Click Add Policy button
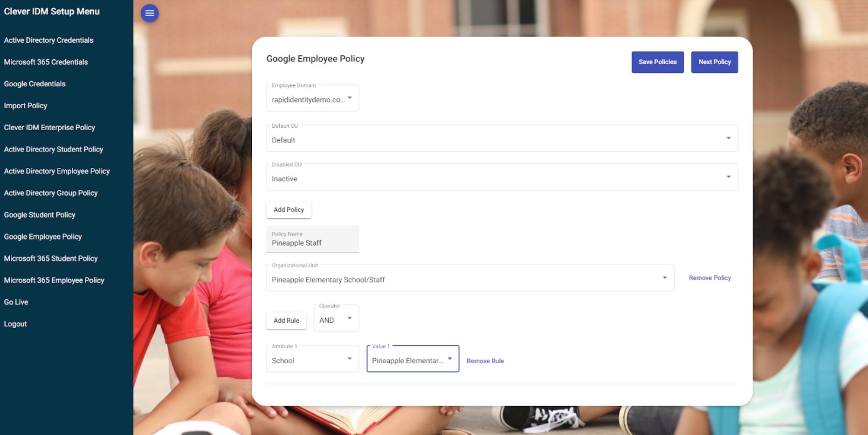This screenshot has height=435, width=868. pyautogui.click(x=289, y=210)
